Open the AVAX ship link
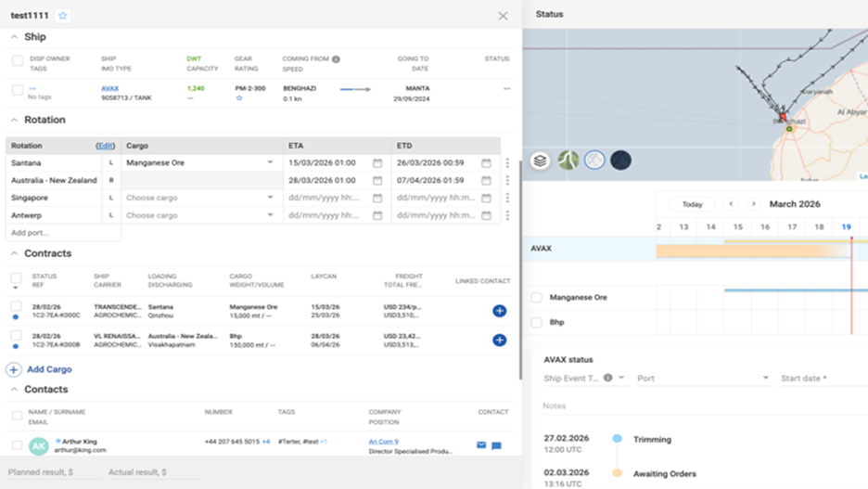868x489 pixels. pos(109,89)
